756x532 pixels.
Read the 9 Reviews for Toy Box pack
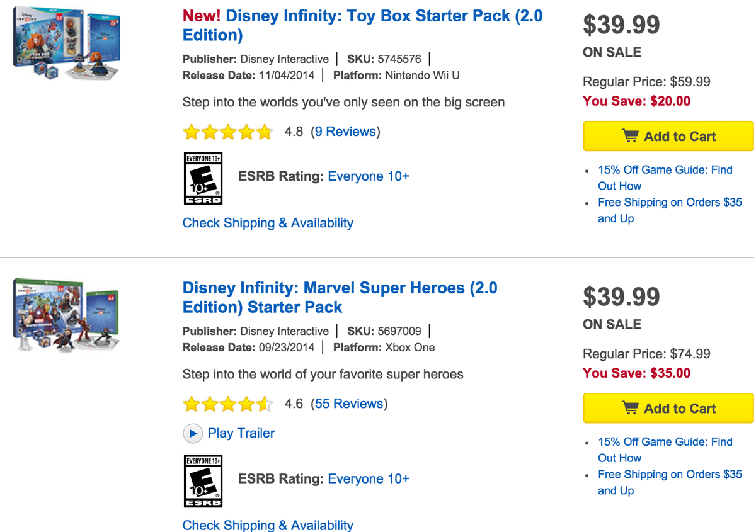pyautogui.click(x=345, y=132)
